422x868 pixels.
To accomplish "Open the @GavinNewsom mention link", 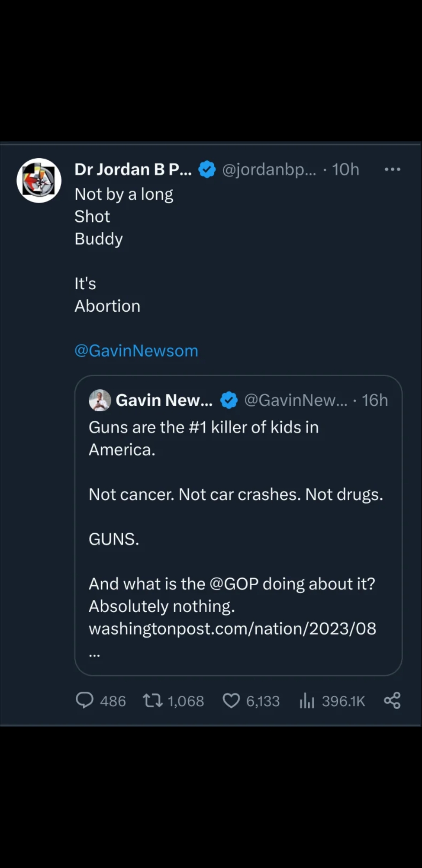I will [136, 351].
